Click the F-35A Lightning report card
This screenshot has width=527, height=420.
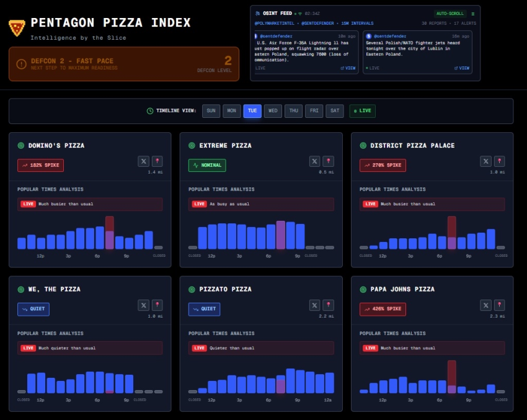tap(306, 52)
